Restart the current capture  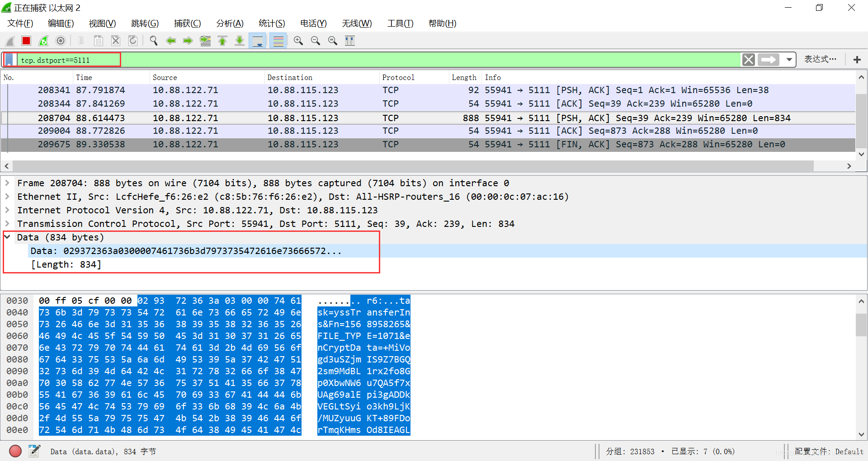(43, 41)
